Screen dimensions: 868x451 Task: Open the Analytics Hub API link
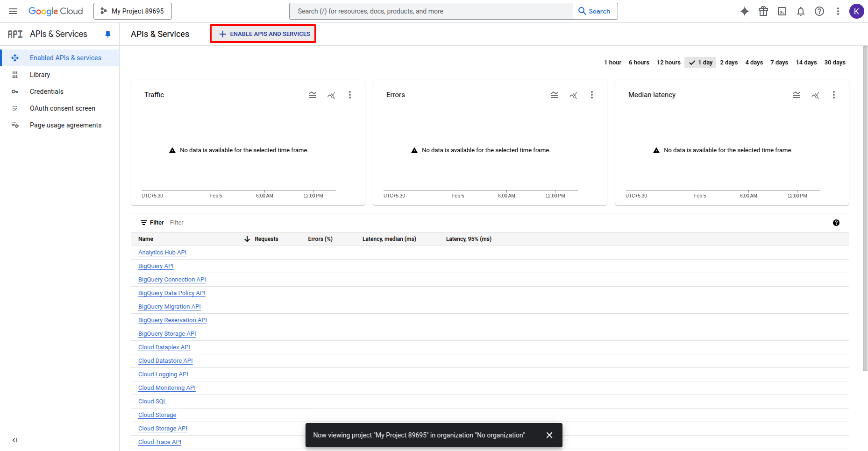[x=162, y=253]
